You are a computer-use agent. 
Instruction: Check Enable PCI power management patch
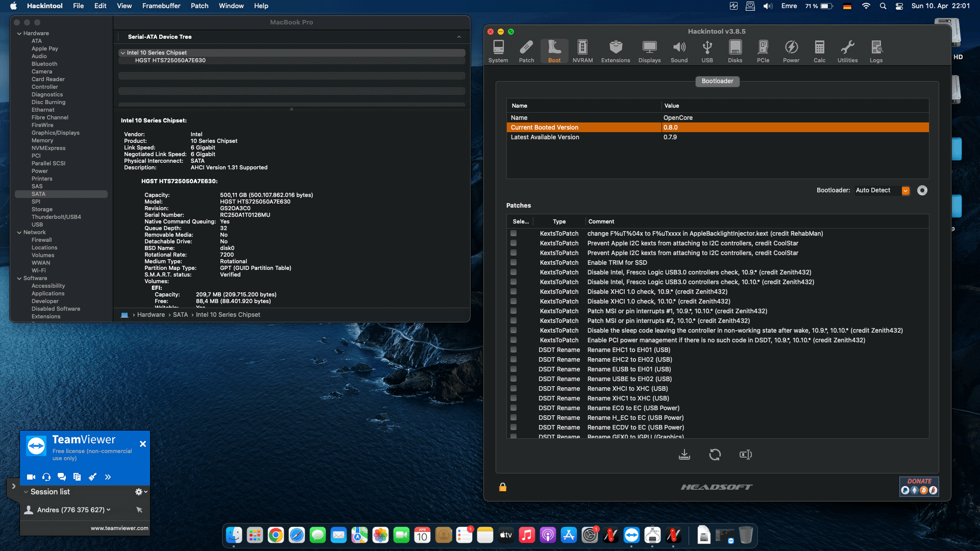513,340
